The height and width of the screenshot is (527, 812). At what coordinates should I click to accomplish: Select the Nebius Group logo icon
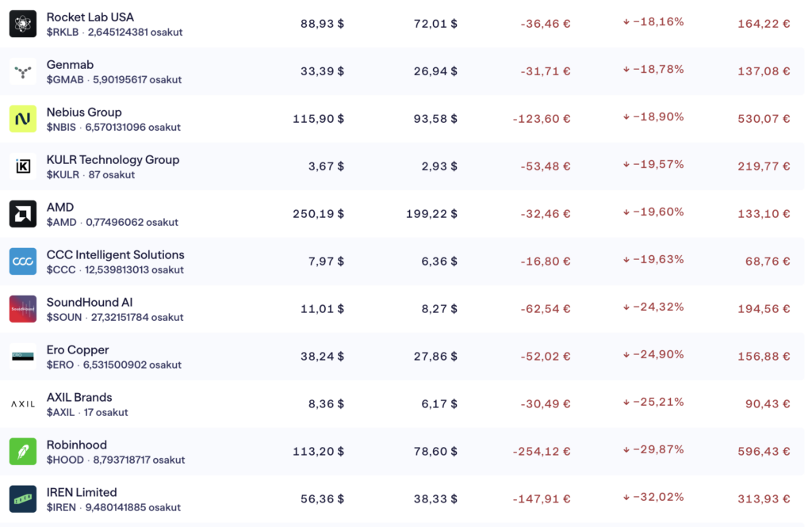tap(23, 119)
